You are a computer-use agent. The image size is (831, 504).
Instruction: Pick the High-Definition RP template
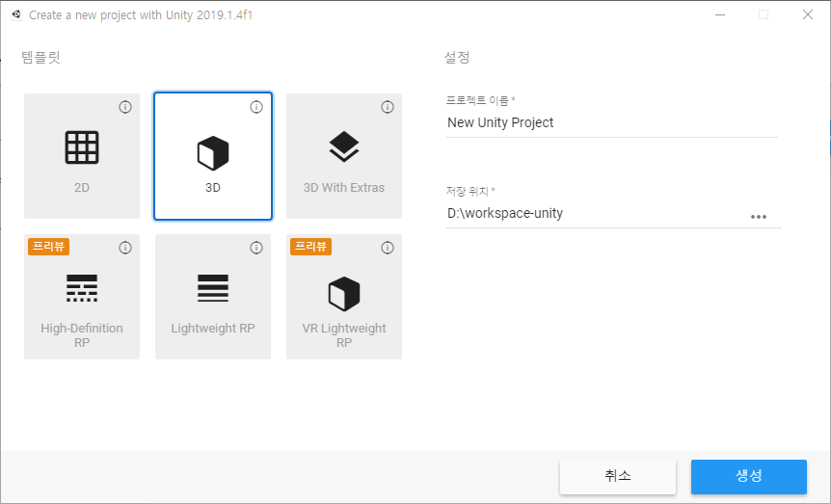pos(82,297)
